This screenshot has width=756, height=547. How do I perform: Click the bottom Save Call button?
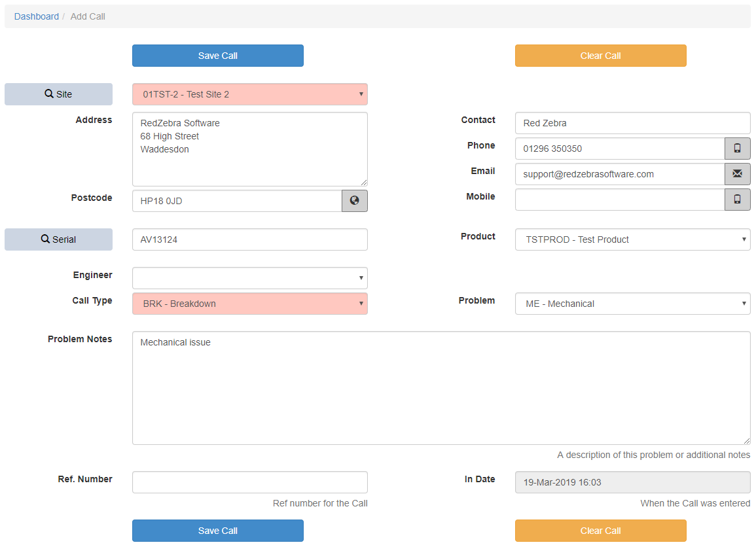tap(217, 531)
